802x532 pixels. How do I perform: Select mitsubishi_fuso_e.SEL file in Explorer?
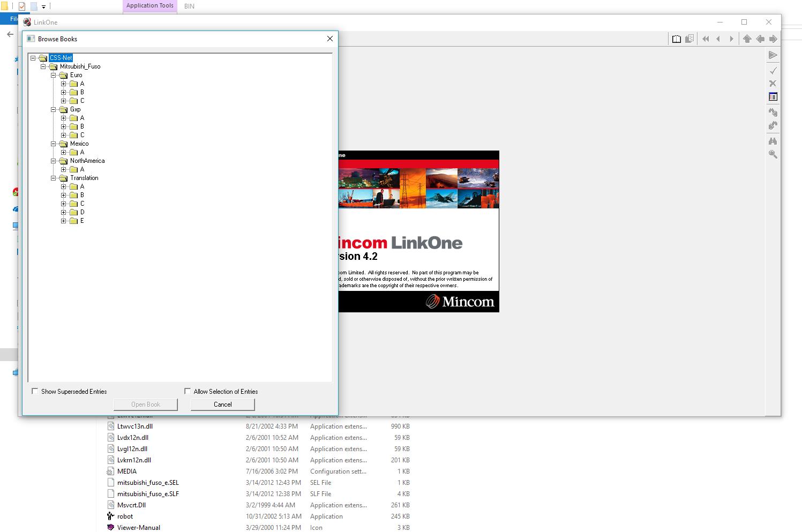[148, 483]
